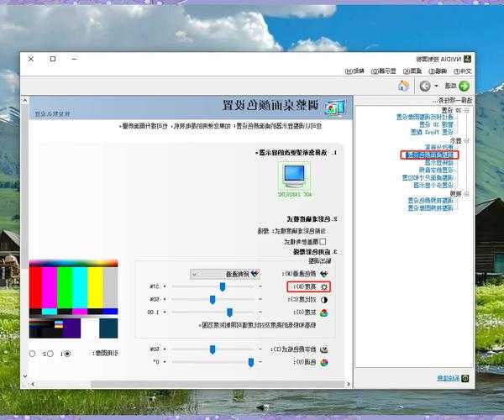Select reference image radio option 1
Screen dimensions: 504x420
tap(67, 354)
